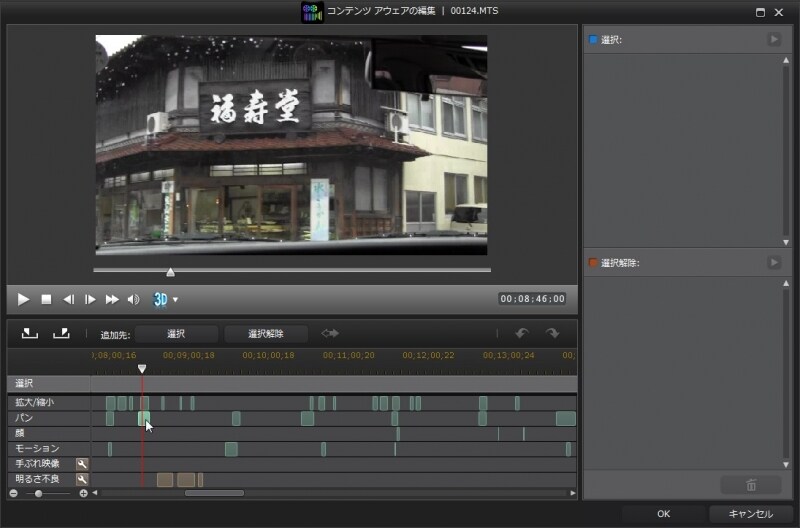Click the キャンセル button
This screenshot has width=800, height=528.
point(750,514)
